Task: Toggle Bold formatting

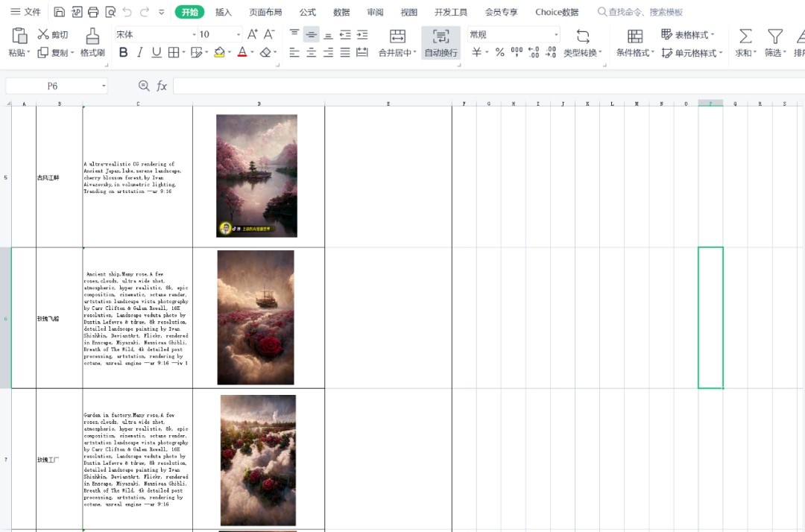Action: (x=123, y=52)
